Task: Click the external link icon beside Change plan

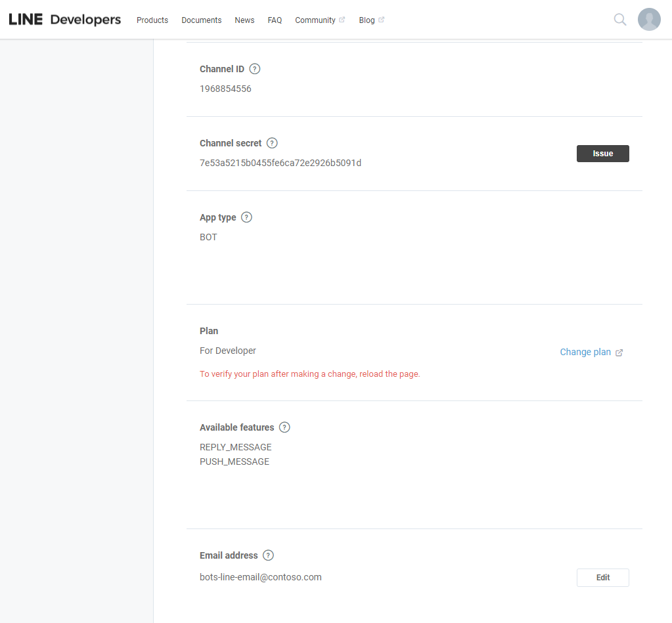Action: 619,353
